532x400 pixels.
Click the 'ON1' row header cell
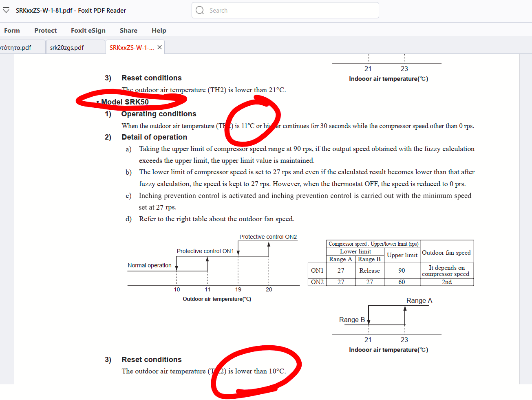pyautogui.click(x=317, y=271)
